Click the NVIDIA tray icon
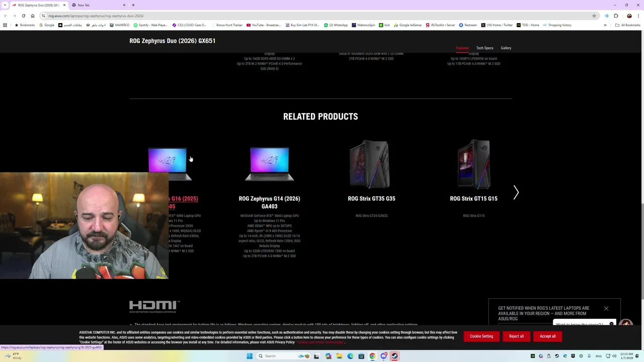 [x=533, y=356]
